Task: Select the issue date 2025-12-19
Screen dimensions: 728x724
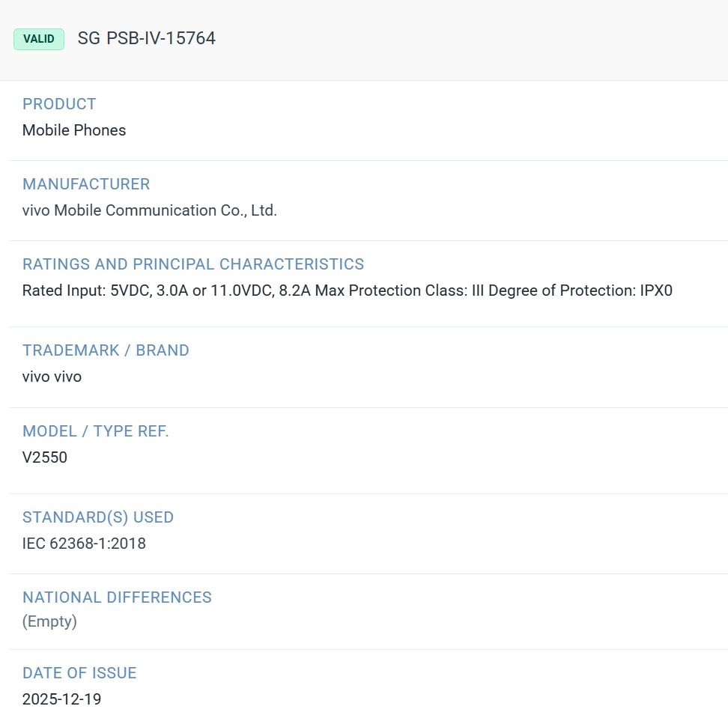Action: click(x=61, y=699)
